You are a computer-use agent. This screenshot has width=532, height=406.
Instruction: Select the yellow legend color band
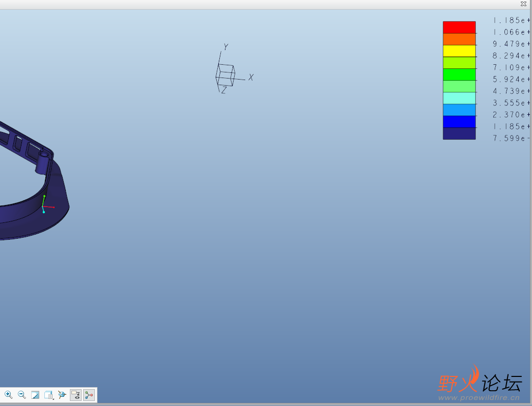coord(459,51)
